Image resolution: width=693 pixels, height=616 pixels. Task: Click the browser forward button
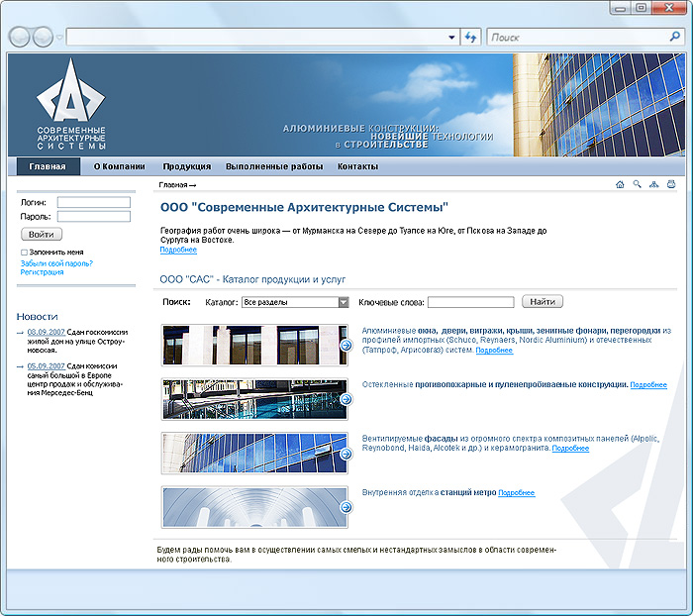point(43,38)
